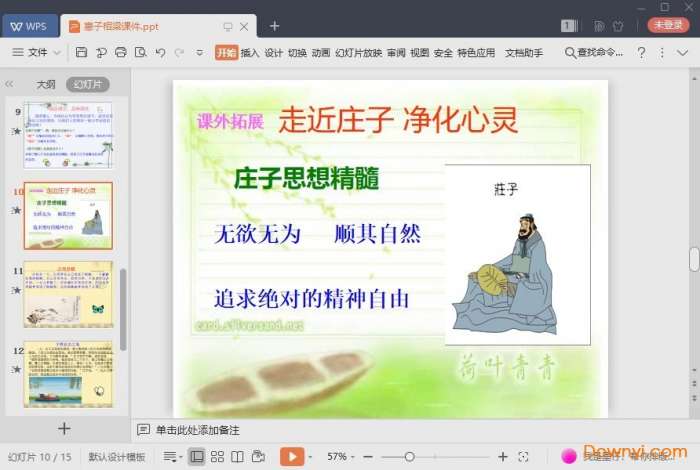Viewport: 700px width, 470px height.
Task: Select the 开始 ribbon tab
Action: (226, 53)
